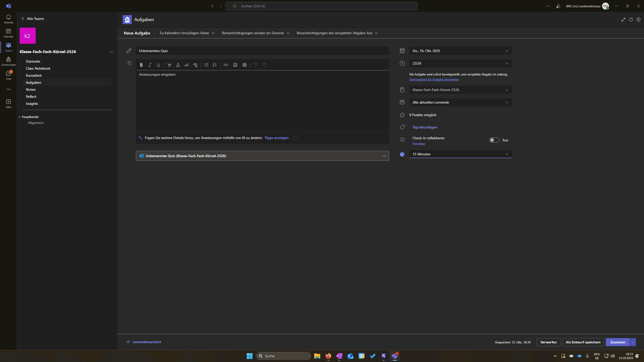Redo the last edit
644x362 pixels.
[264, 65]
